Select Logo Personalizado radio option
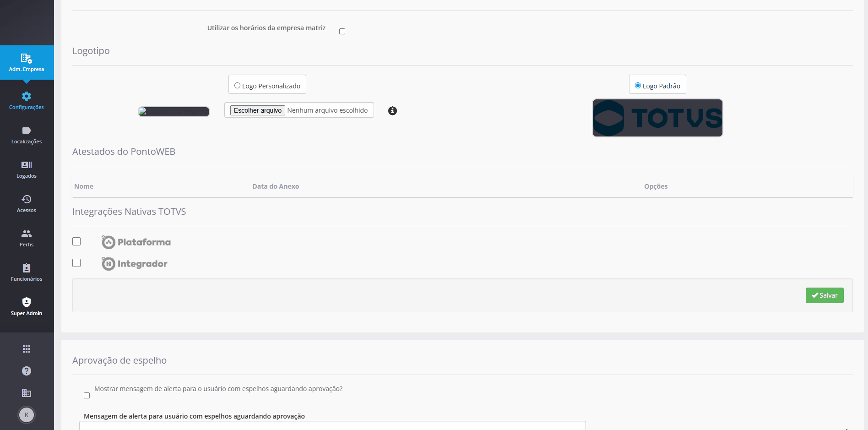The height and width of the screenshot is (430, 868). pos(237,86)
